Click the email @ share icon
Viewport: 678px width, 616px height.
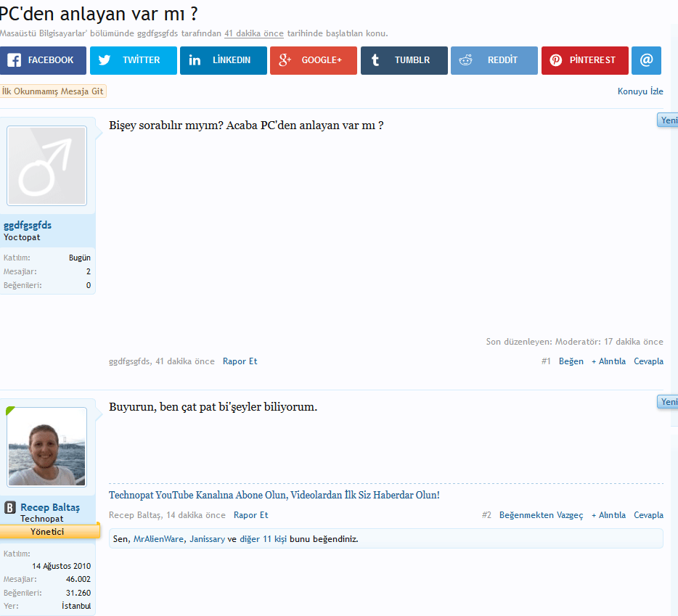click(x=647, y=60)
